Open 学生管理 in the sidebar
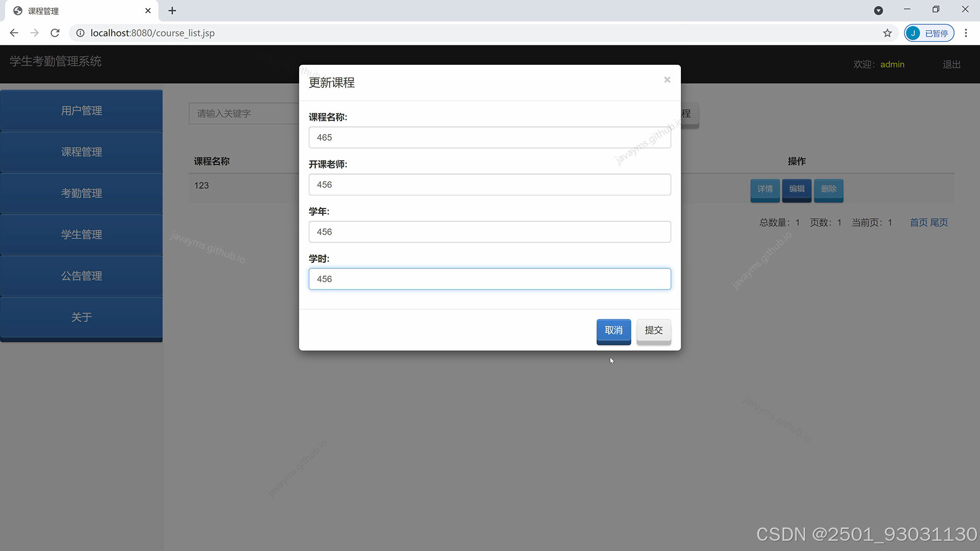 pos(81,235)
